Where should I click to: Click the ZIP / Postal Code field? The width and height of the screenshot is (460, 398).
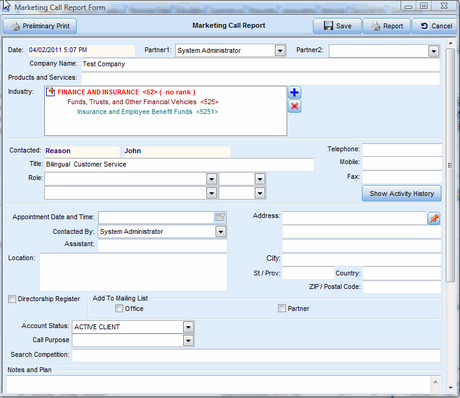click(402, 287)
